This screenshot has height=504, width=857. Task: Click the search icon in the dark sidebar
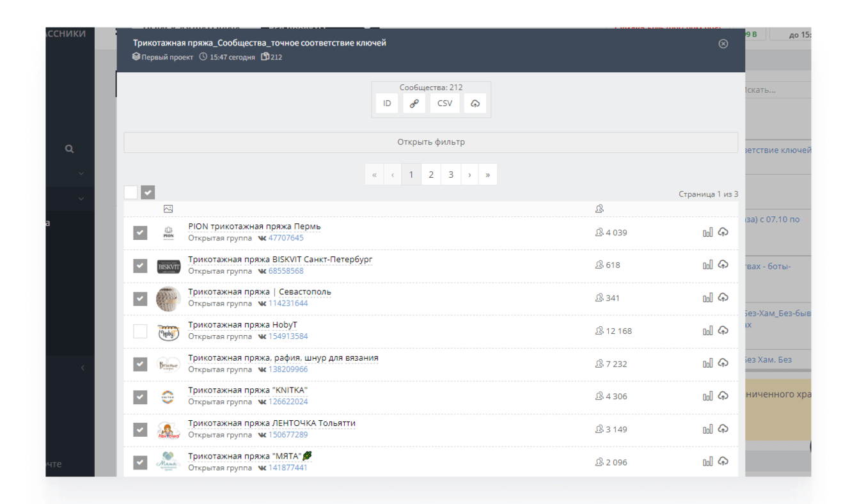tap(69, 149)
